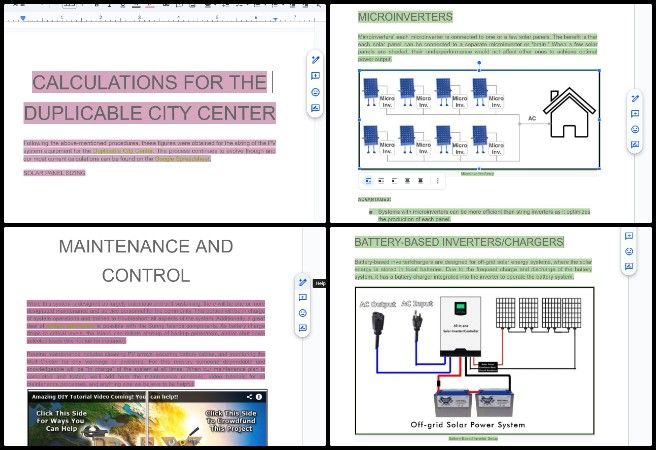Emoji reaction icon in Maintenance and Control page
The image size is (656, 450).
point(303,313)
